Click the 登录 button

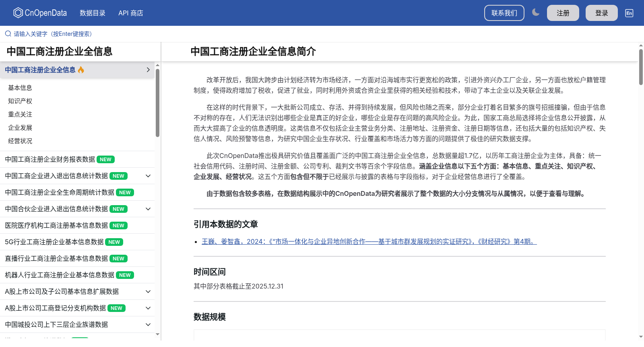coord(602,13)
